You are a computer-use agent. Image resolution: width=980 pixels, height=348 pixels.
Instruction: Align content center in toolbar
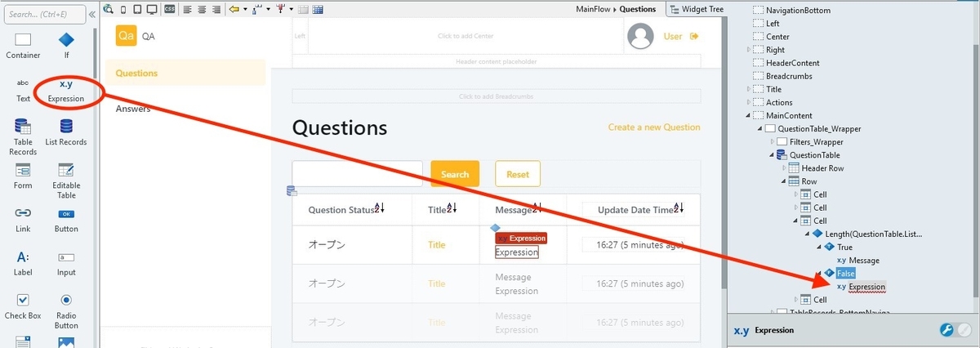pyautogui.click(x=201, y=10)
